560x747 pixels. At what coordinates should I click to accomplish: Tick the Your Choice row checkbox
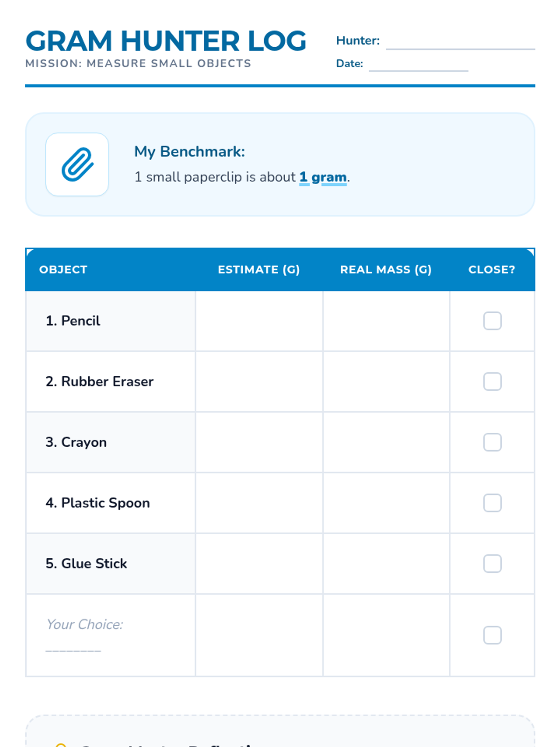492,635
